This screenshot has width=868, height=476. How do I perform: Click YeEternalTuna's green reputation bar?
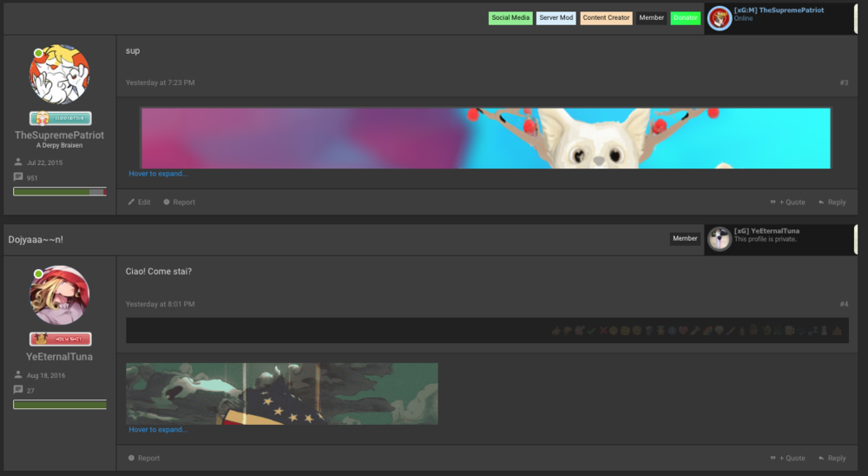(x=60, y=405)
